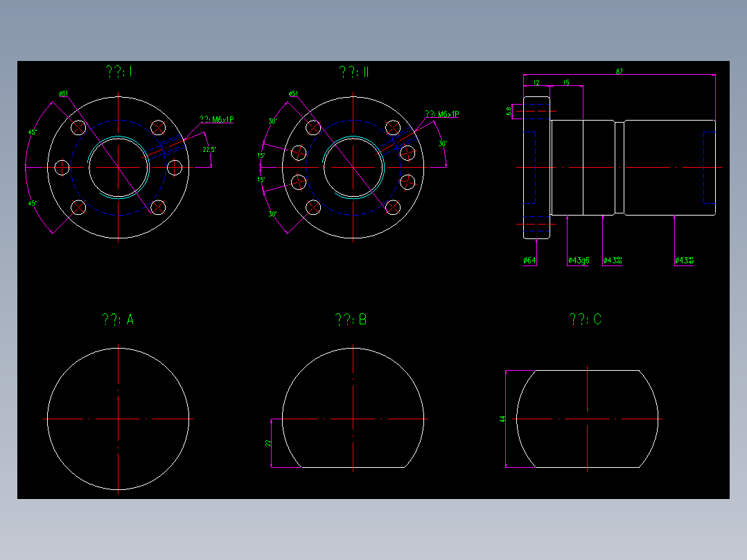The width and height of the screenshot is (747, 560).
Task: Select the ø51 label in view II
Action: click(294, 94)
